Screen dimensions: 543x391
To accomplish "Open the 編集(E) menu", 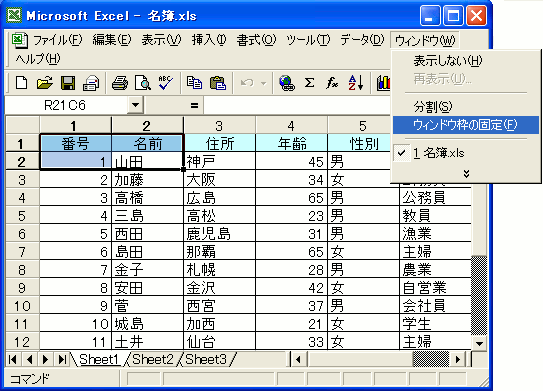I will (x=112, y=40).
